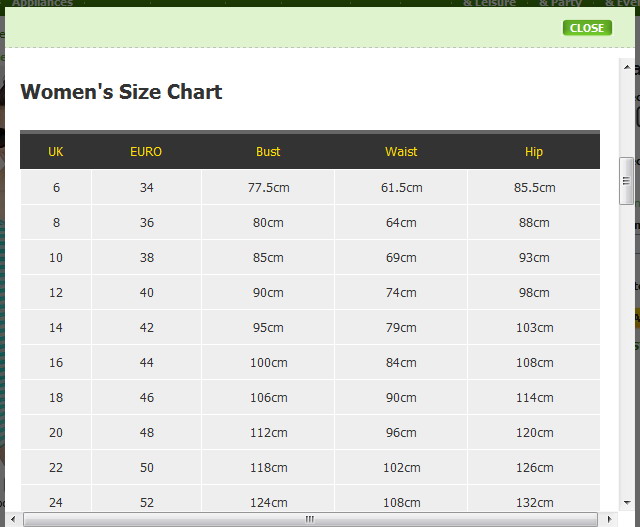Click the 118cm bust measurement cell
Image resolution: width=640 pixels, height=527 pixels.
pos(268,468)
